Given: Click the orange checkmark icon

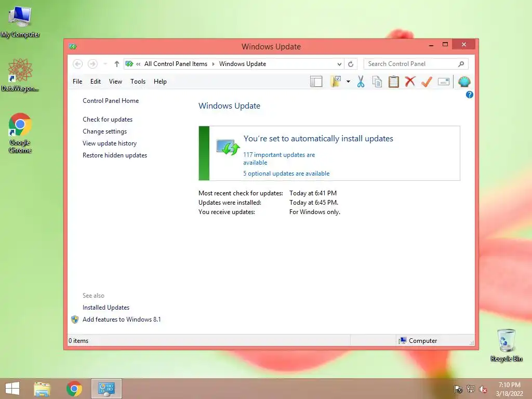Looking at the screenshot, I should 427,82.
